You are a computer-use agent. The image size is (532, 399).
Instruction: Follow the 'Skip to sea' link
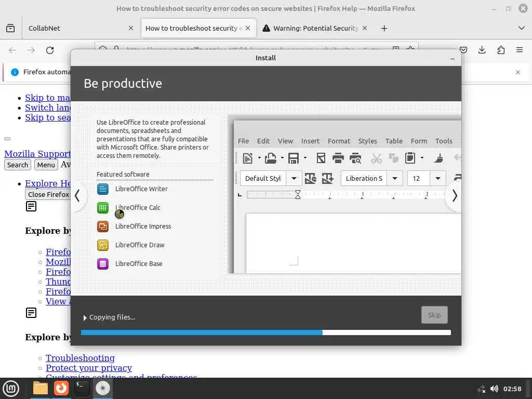47,117
